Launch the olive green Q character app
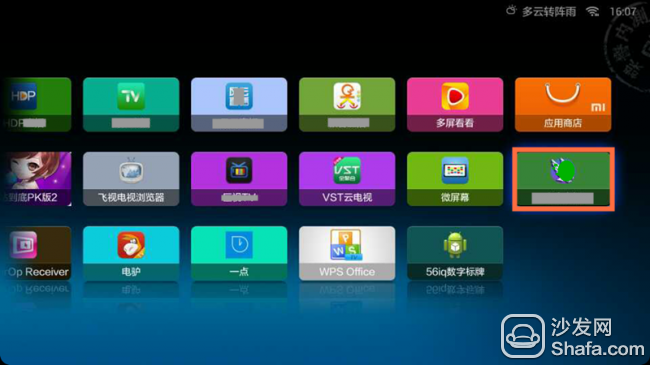Screen dimensions: 650x365 tap(347, 105)
